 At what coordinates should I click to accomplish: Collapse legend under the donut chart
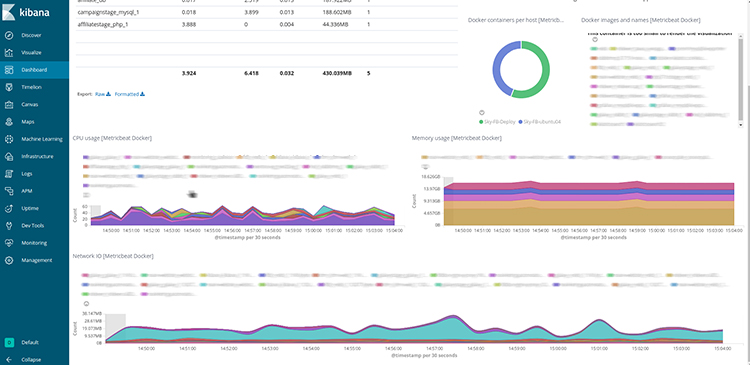tap(482, 112)
